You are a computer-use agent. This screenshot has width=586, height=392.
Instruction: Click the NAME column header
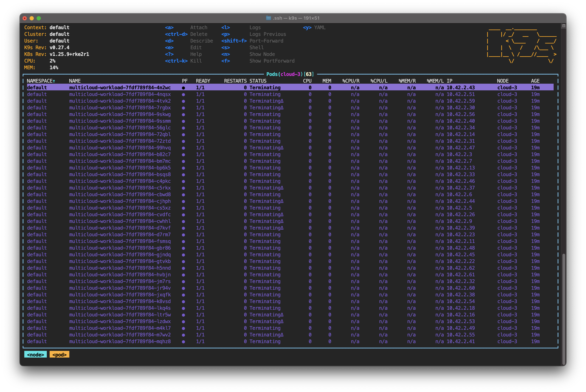[x=75, y=81]
